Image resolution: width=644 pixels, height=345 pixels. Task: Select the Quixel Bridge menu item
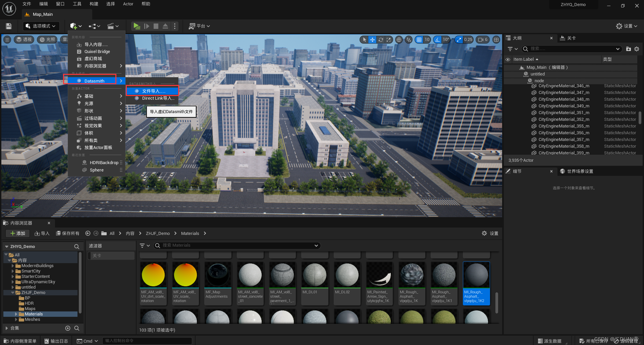coord(97,51)
